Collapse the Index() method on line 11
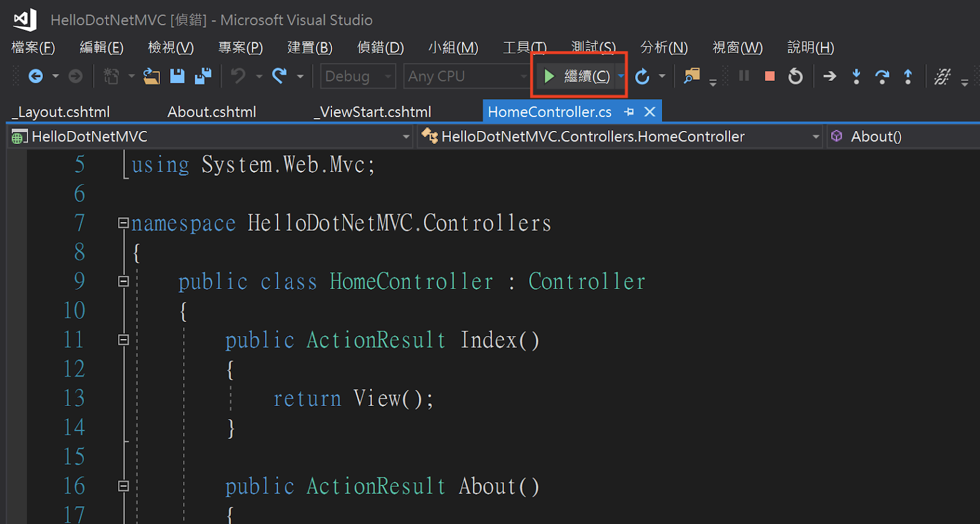The width and height of the screenshot is (980, 524). pos(123,340)
